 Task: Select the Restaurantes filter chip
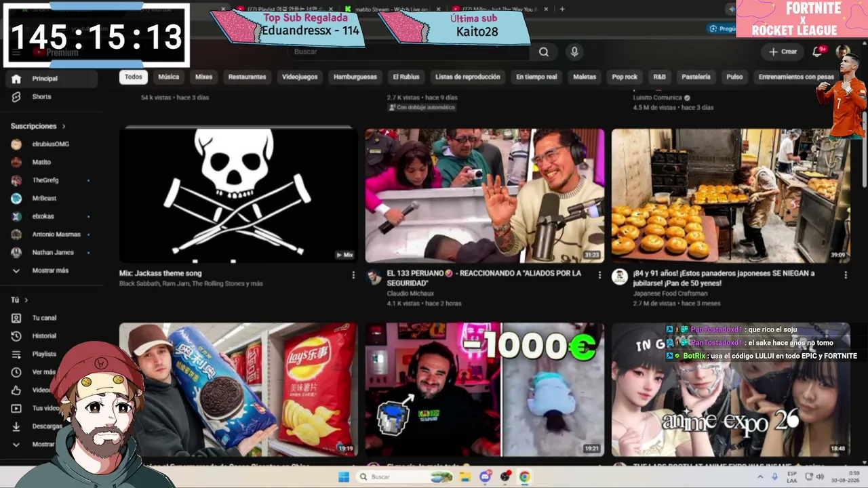coord(248,77)
